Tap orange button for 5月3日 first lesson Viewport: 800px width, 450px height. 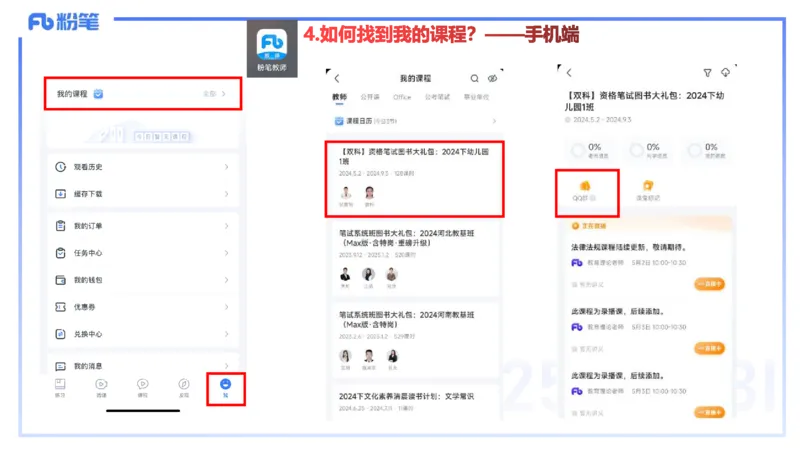pos(710,348)
